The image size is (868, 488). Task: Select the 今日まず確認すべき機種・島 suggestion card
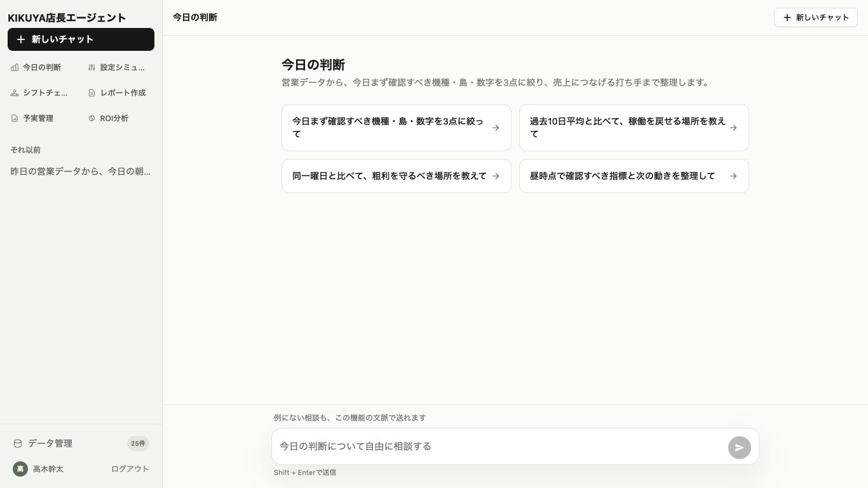(397, 128)
